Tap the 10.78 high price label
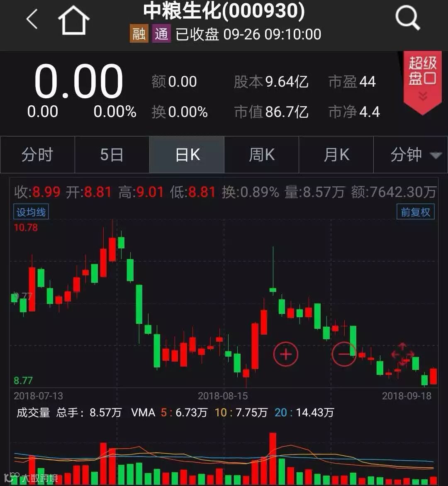Screen dimensions: 448x486 26,228
